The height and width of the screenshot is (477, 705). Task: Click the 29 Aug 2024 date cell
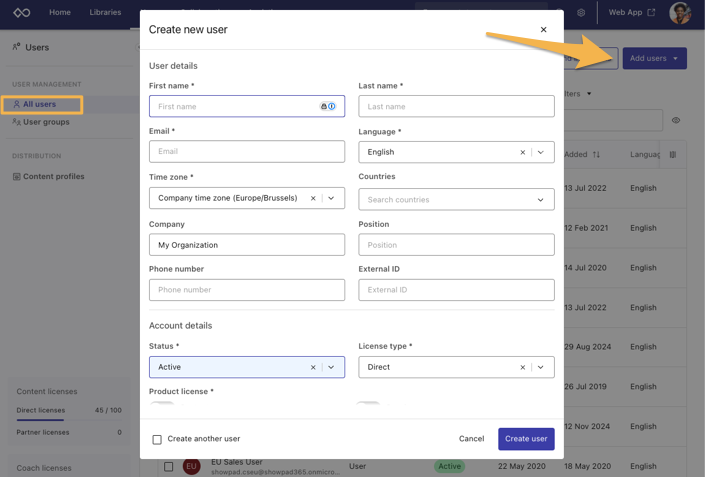coord(587,347)
